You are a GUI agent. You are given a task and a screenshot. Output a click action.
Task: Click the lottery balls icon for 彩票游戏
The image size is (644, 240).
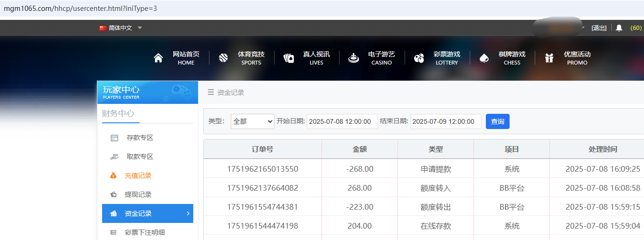click(x=419, y=58)
